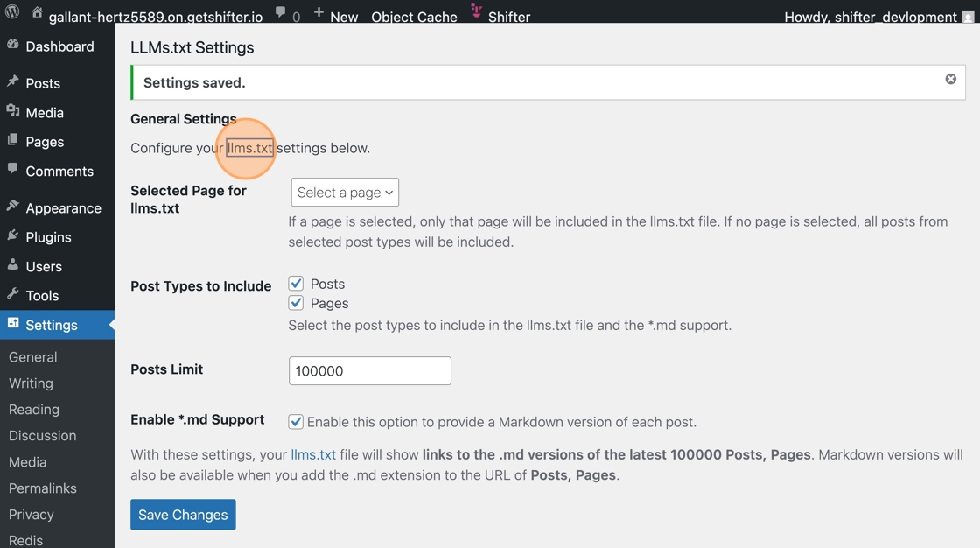Open the llms.txt file link
This screenshot has width=980, height=548.
coord(313,454)
